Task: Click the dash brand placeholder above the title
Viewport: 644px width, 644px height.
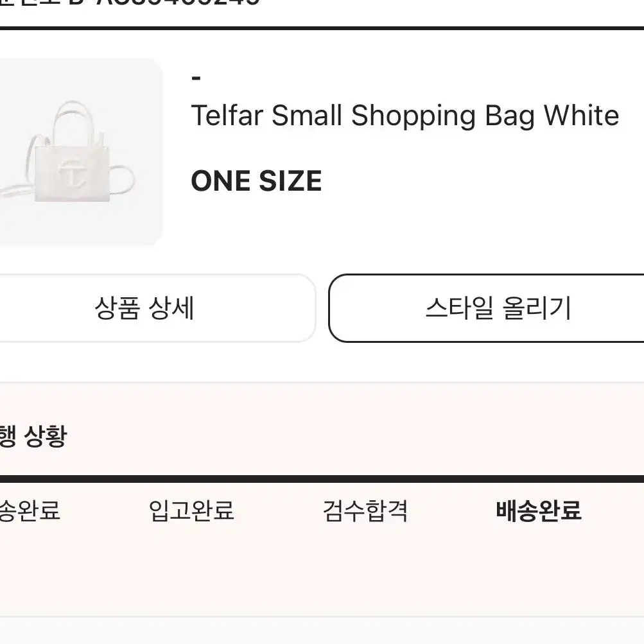Action: click(x=196, y=78)
